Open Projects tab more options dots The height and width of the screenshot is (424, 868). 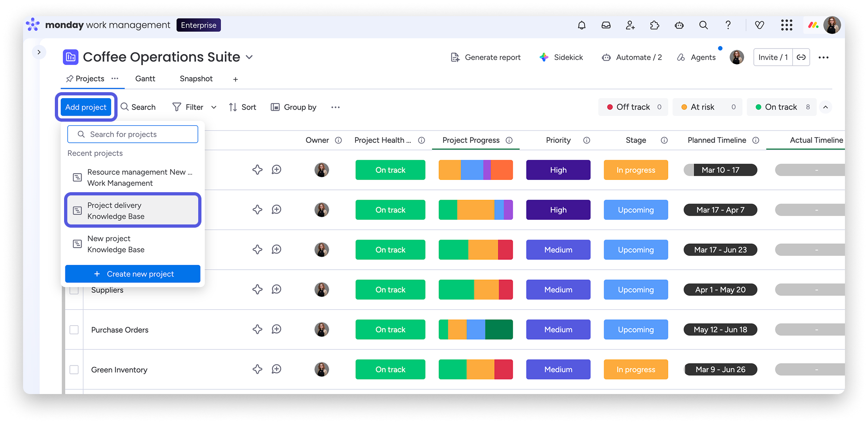click(115, 78)
